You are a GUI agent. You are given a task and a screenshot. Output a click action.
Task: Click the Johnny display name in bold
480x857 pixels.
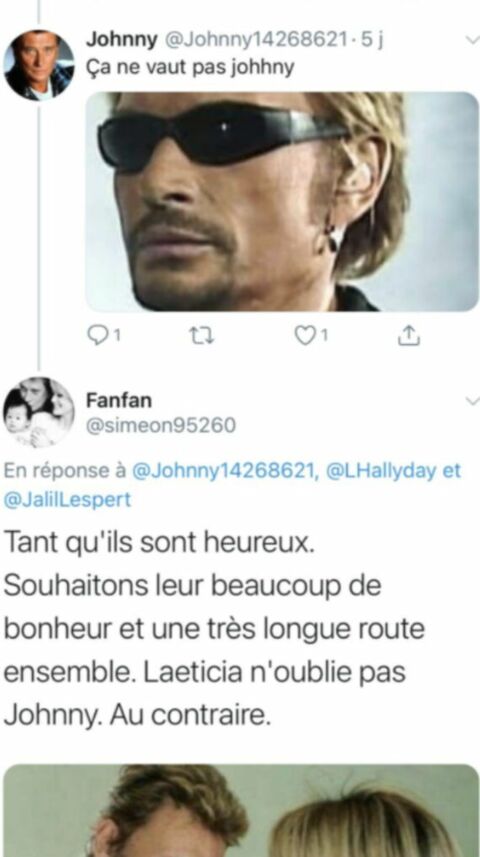tap(121, 40)
